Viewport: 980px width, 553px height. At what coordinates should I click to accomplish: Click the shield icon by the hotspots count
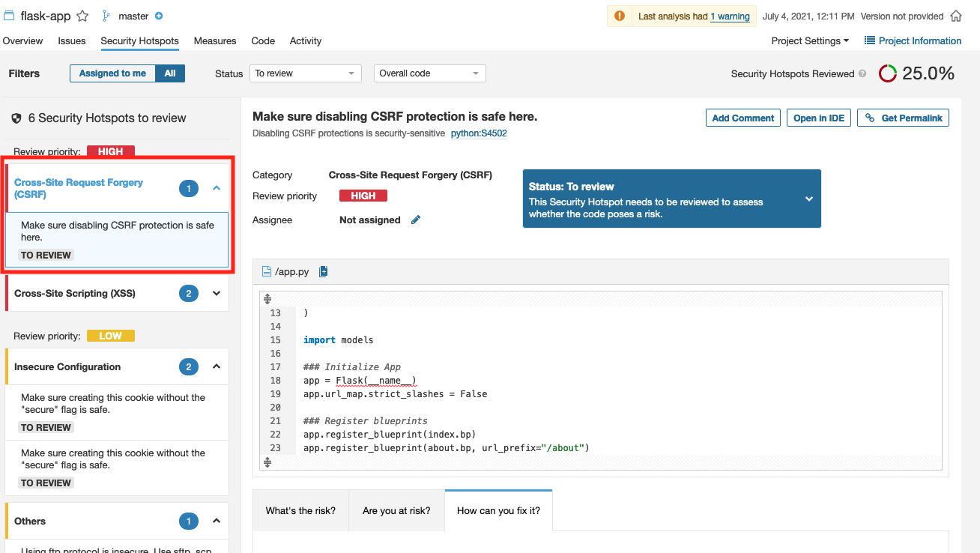click(16, 118)
